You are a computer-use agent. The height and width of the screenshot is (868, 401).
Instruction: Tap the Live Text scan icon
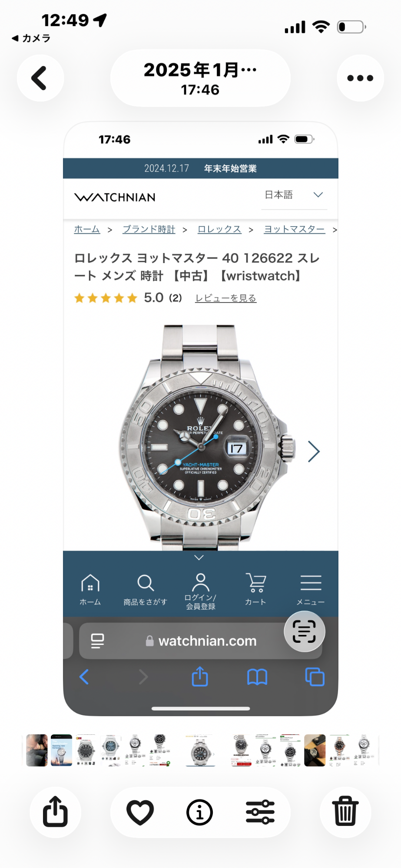[304, 631]
